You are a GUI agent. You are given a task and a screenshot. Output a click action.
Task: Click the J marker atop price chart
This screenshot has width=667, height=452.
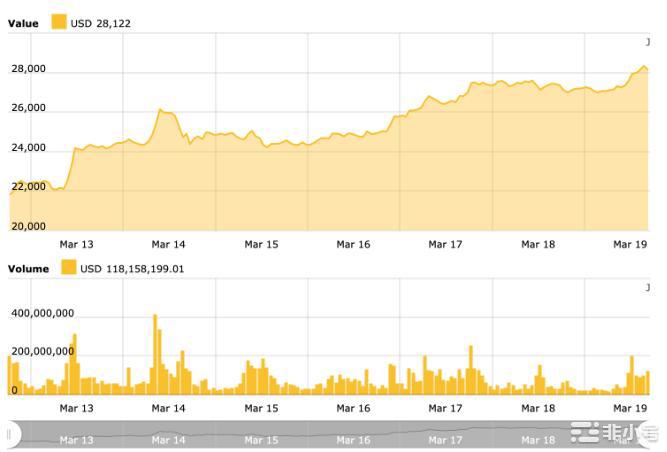click(648, 41)
